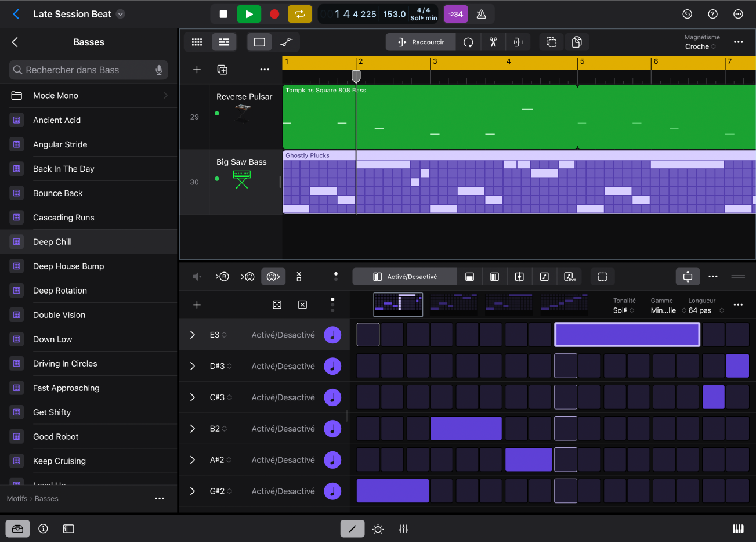The width and height of the screenshot is (756, 543).
Task: Expand the E3 row disclosure chevron
Action: [x=192, y=335]
